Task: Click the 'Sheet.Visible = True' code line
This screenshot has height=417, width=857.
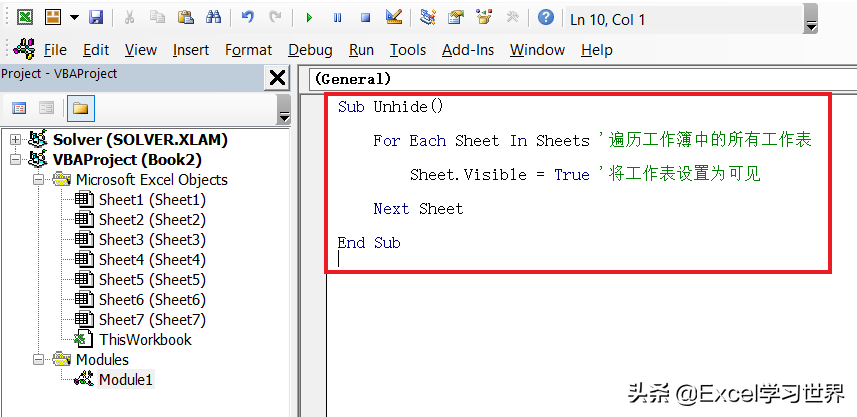Action: (x=500, y=174)
